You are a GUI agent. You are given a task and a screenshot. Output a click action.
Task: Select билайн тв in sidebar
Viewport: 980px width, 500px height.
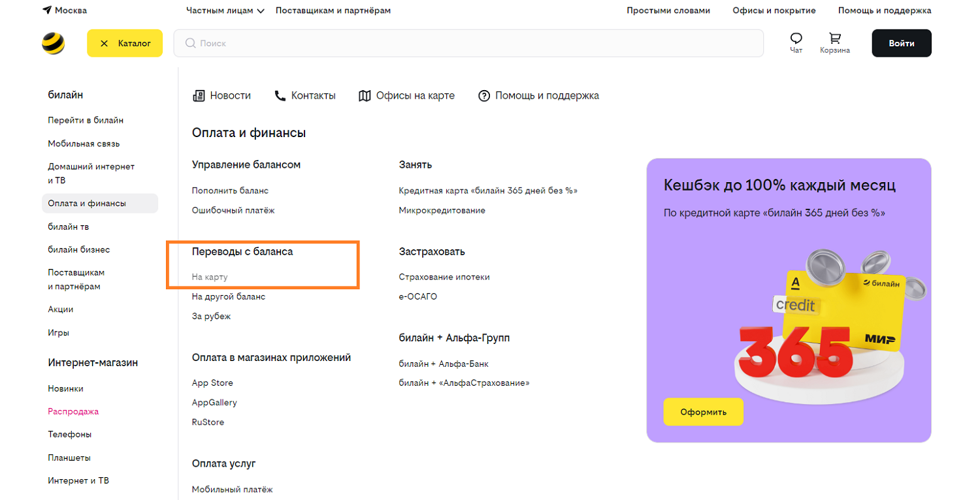pyautogui.click(x=68, y=227)
